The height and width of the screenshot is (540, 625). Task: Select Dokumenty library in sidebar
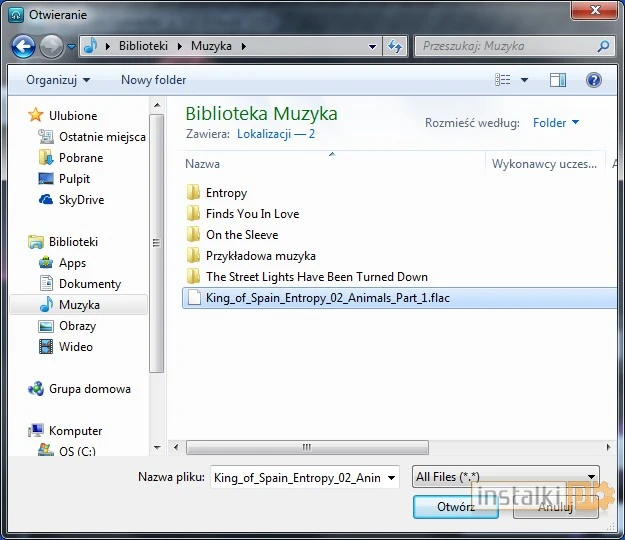[x=89, y=284]
